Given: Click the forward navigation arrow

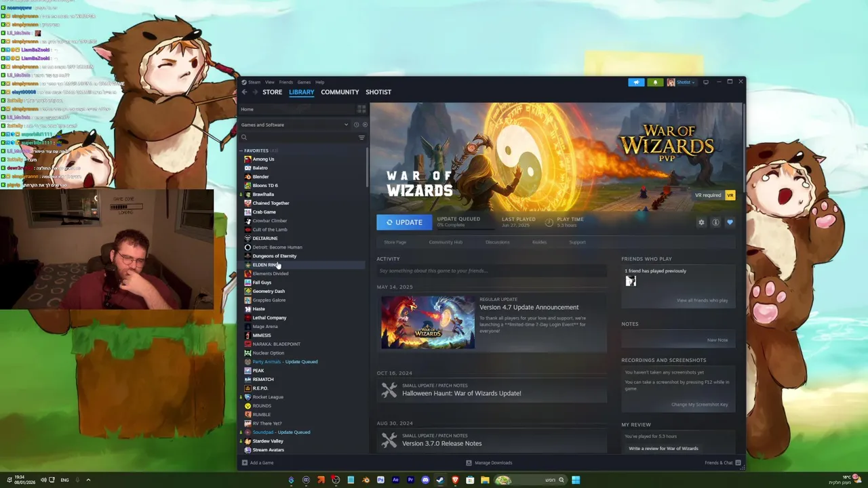Looking at the screenshot, I should click(255, 92).
